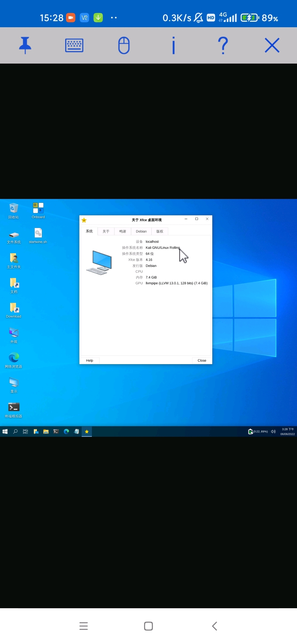Click the Close button in dialog

click(x=202, y=361)
